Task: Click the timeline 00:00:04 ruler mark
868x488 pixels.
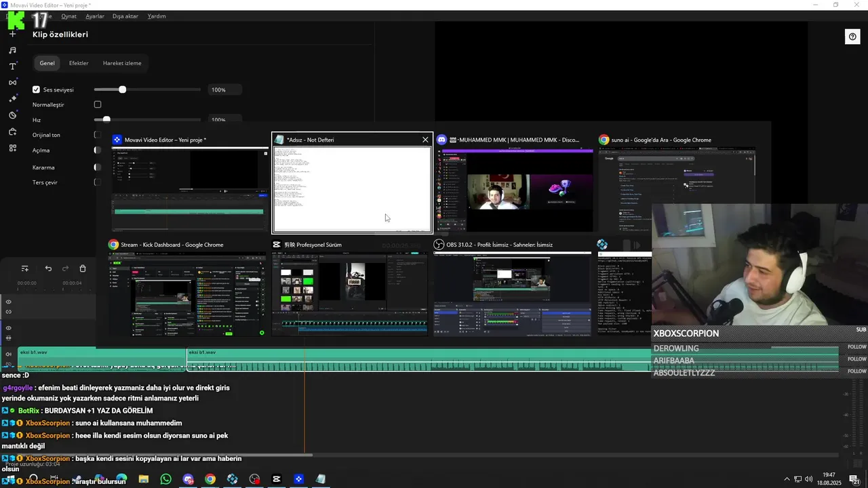Action: 72,283
